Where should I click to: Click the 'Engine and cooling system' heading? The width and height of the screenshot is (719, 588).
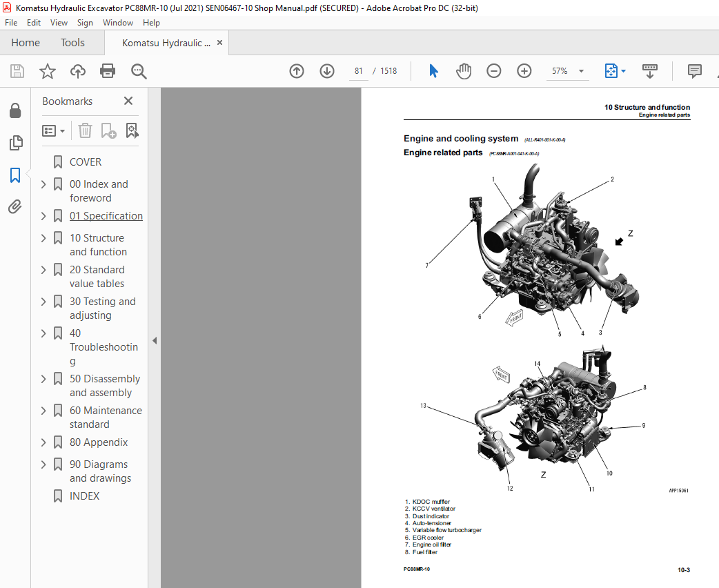(x=461, y=138)
